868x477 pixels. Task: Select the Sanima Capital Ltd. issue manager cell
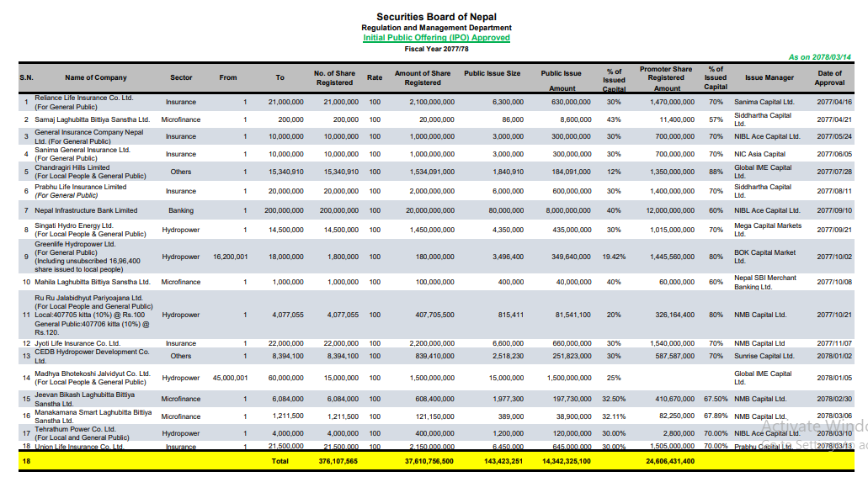pyautogui.click(x=764, y=102)
